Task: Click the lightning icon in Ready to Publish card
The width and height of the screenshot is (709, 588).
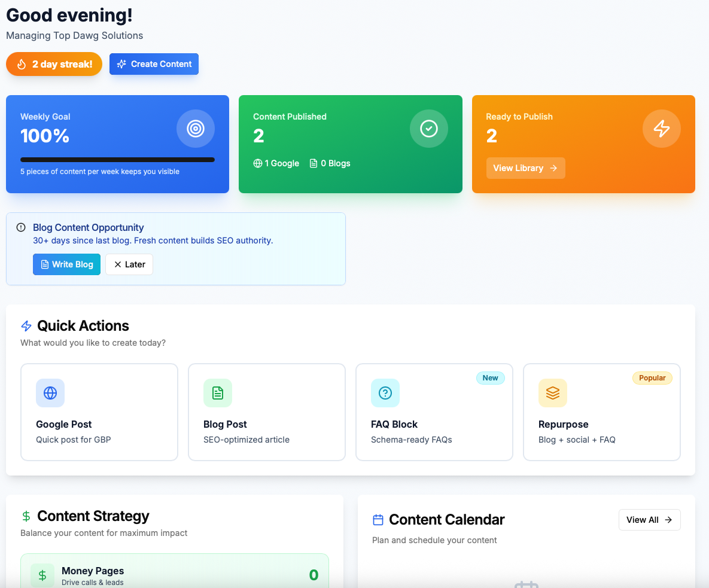Action: (662, 129)
